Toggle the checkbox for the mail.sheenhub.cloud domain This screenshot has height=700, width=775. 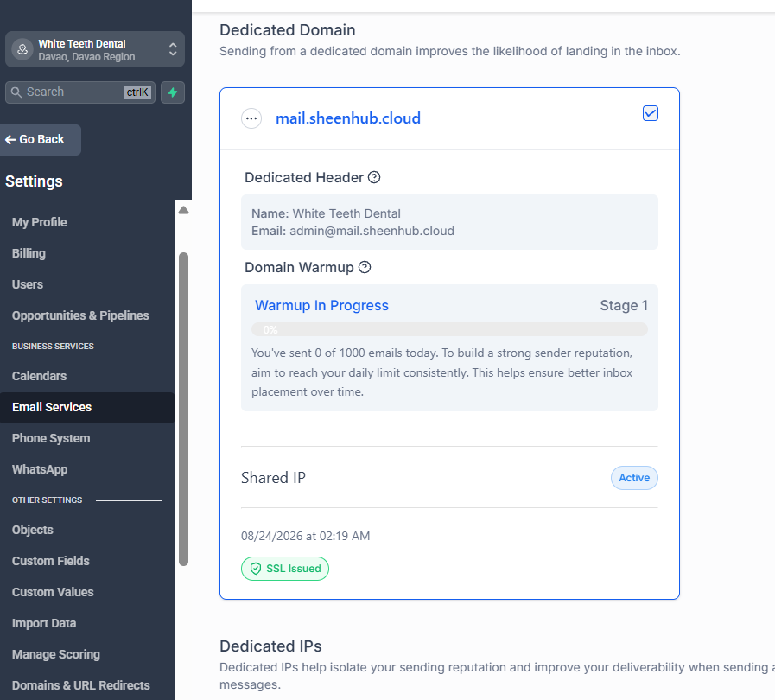(x=650, y=113)
